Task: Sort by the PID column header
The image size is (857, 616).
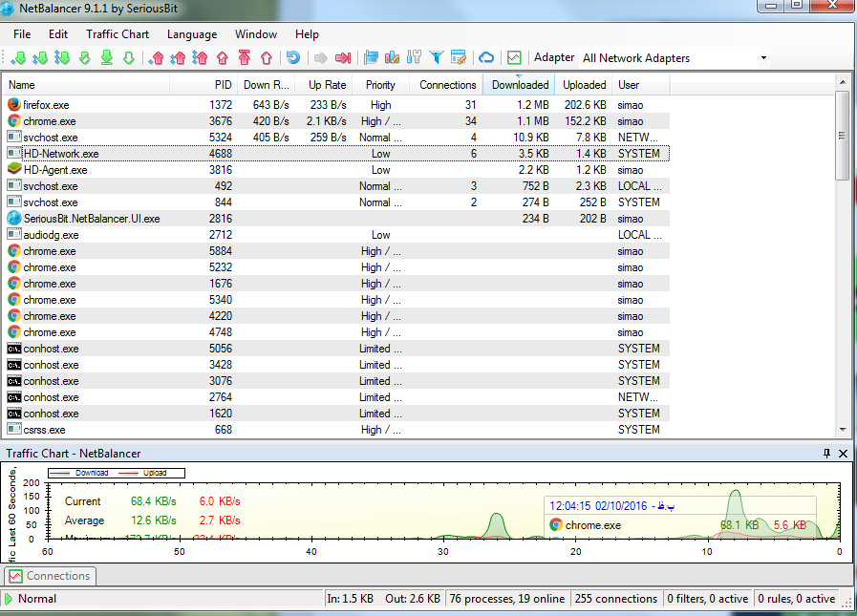Action: click(x=204, y=85)
